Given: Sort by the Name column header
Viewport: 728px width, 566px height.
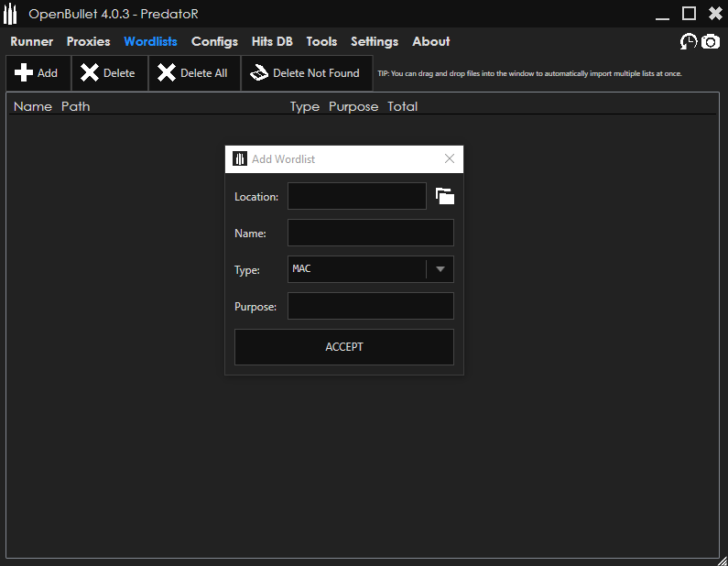Looking at the screenshot, I should point(32,106).
